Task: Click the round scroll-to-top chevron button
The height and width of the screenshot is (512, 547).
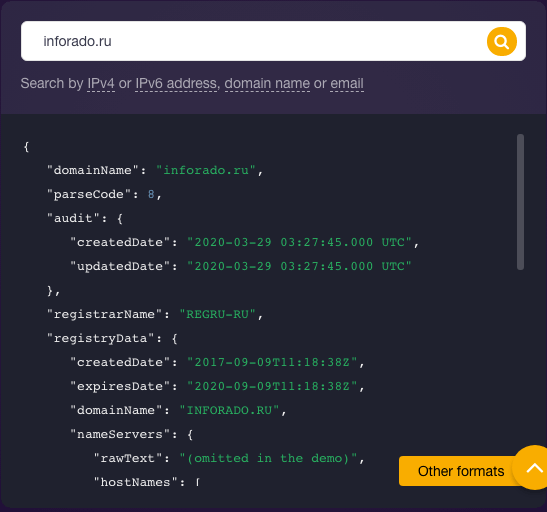Action: [533, 468]
